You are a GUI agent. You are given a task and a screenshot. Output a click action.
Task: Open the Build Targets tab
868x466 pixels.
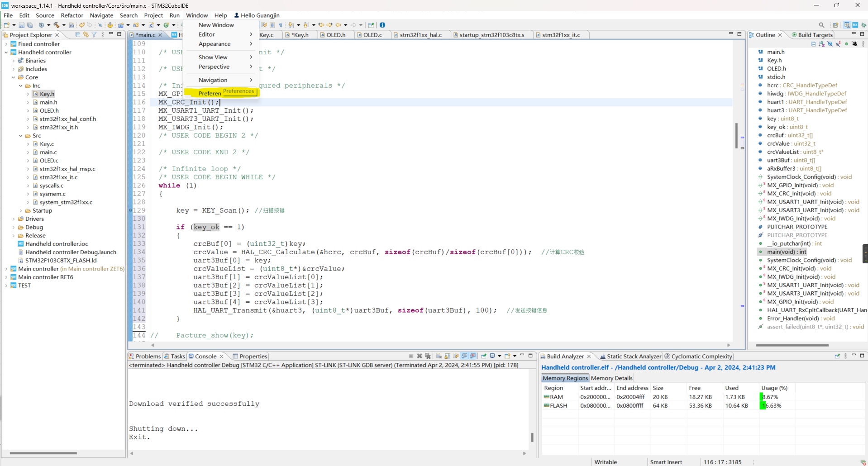pyautogui.click(x=812, y=35)
